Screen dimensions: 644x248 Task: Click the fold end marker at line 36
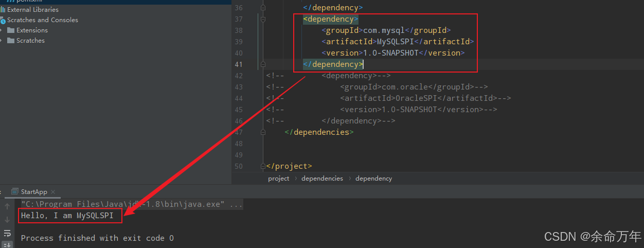click(263, 8)
